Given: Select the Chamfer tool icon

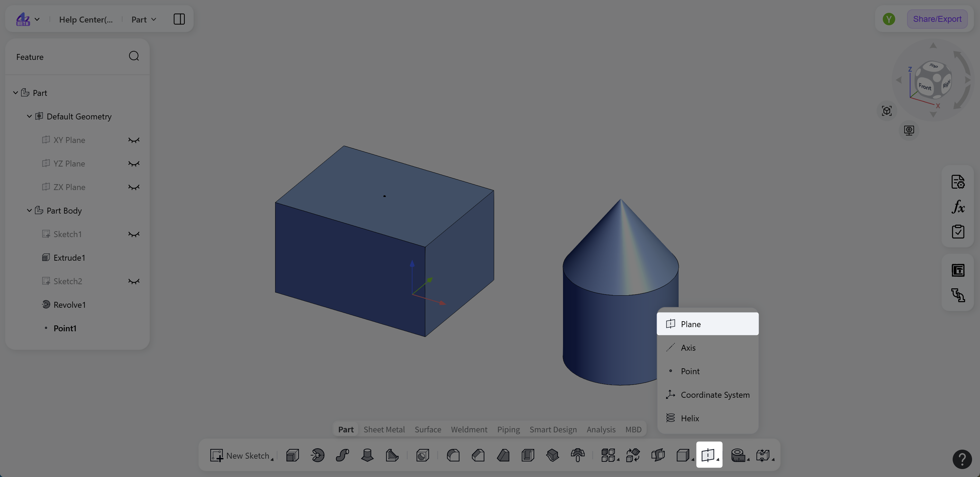Looking at the screenshot, I should tap(478, 455).
